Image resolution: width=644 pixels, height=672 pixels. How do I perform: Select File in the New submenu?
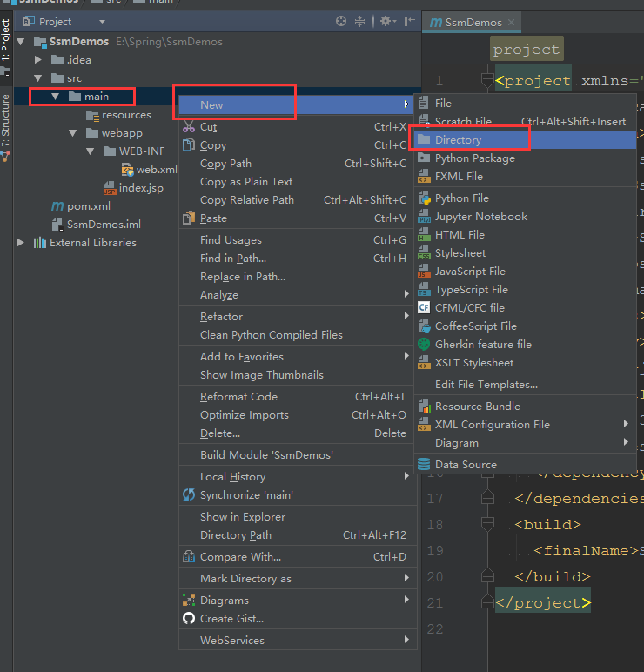point(525,104)
